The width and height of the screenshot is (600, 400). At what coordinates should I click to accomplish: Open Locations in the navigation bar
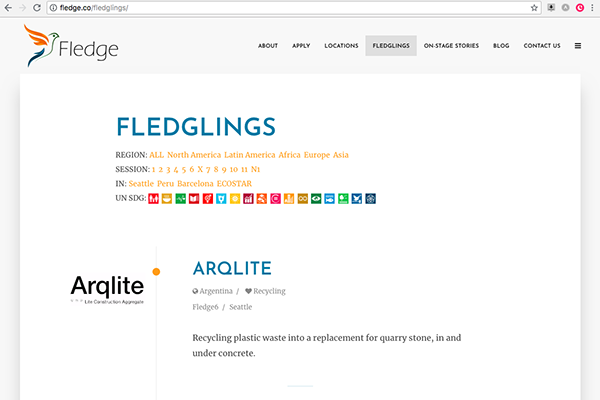pos(341,46)
